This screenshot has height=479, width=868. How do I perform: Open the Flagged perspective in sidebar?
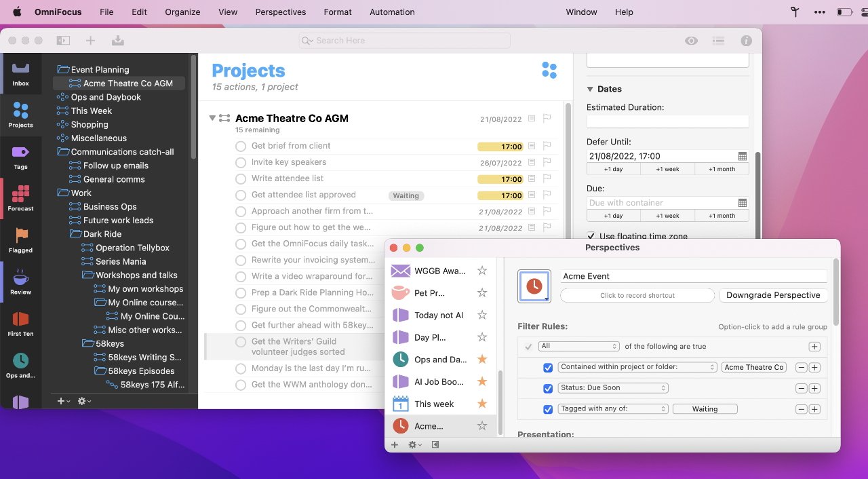pyautogui.click(x=20, y=240)
